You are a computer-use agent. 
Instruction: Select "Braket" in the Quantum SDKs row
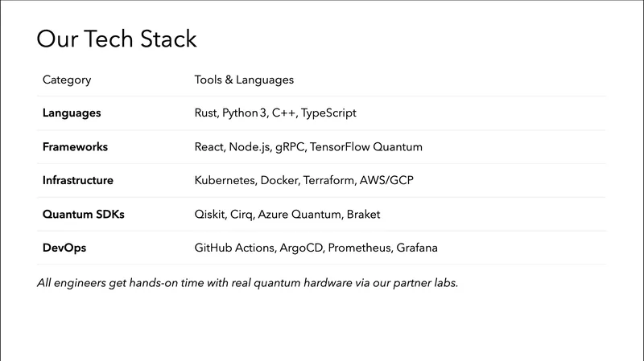(x=362, y=215)
